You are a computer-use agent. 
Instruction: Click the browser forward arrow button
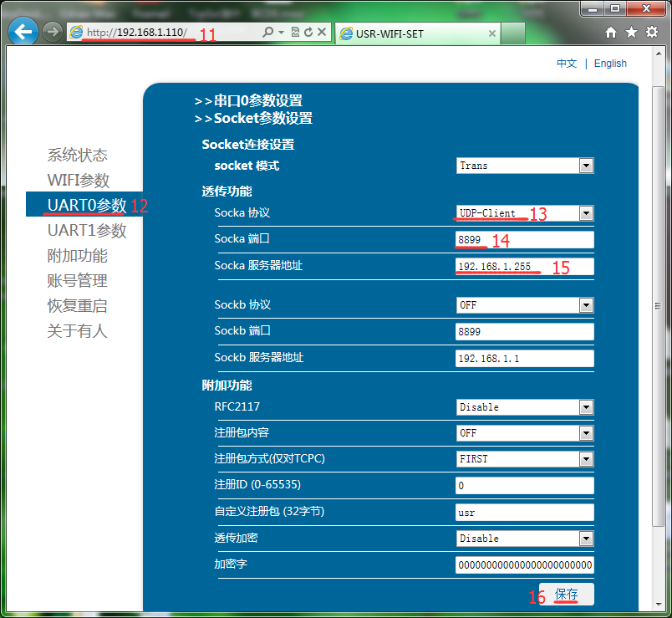pyautogui.click(x=53, y=32)
